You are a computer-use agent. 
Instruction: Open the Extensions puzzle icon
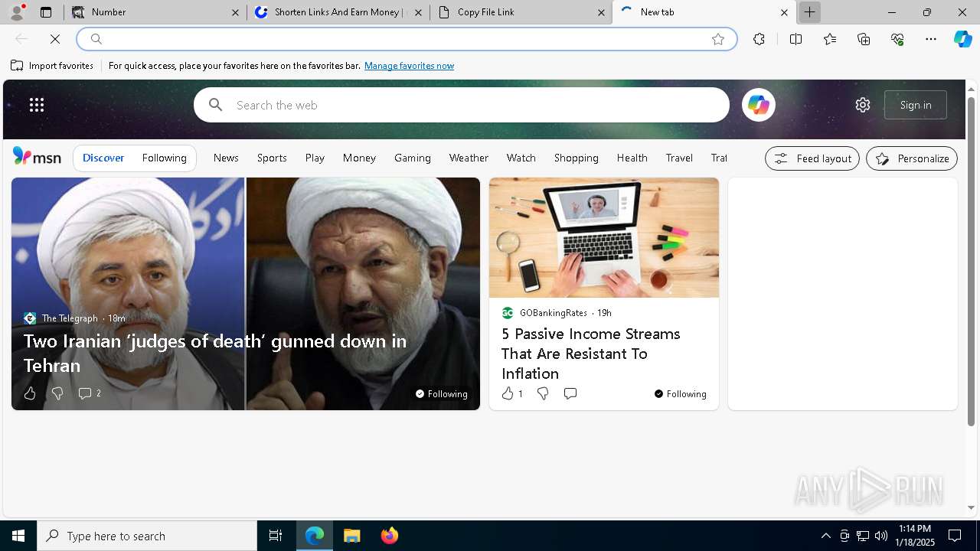tap(759, 39)
